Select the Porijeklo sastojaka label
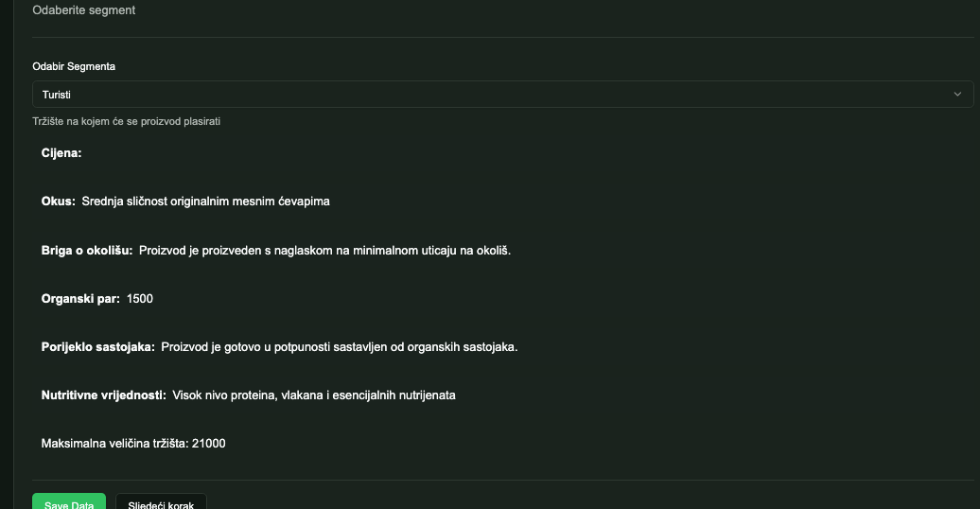Viewport: 980px width, 509px height. 97,346
